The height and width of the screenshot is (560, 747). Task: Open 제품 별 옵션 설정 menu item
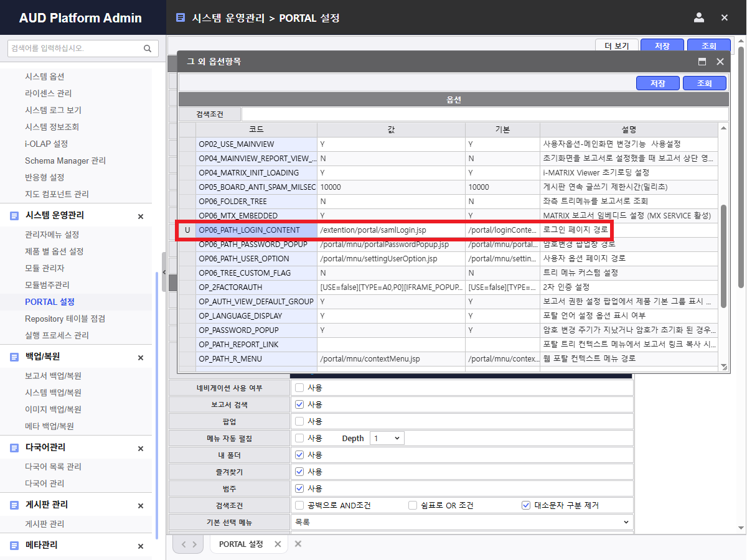point(54,251)
